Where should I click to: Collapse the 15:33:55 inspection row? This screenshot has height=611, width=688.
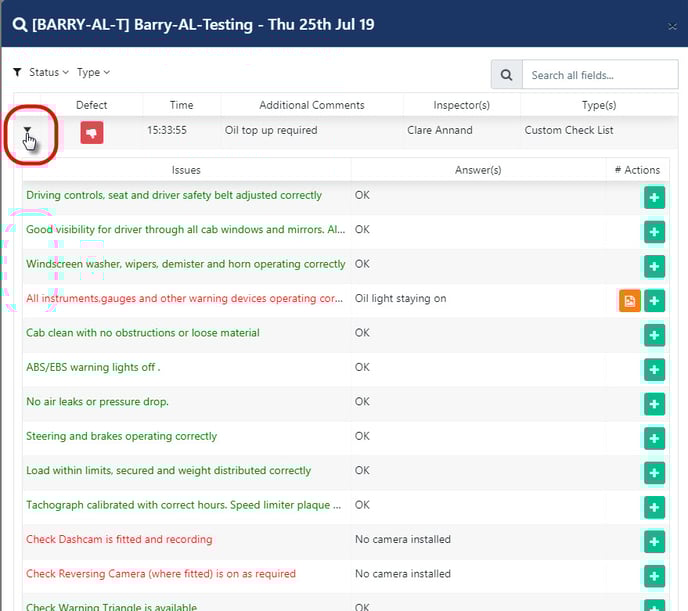(27, 130)
